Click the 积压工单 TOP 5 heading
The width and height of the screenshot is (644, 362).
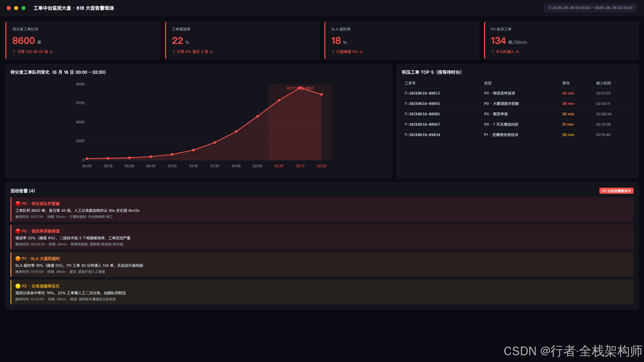click(432, 72)
